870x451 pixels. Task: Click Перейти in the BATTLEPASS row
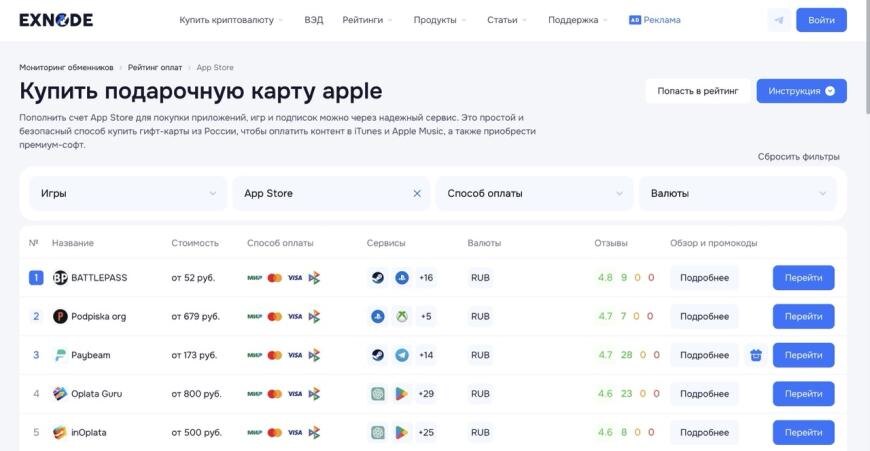click(803, 278)
